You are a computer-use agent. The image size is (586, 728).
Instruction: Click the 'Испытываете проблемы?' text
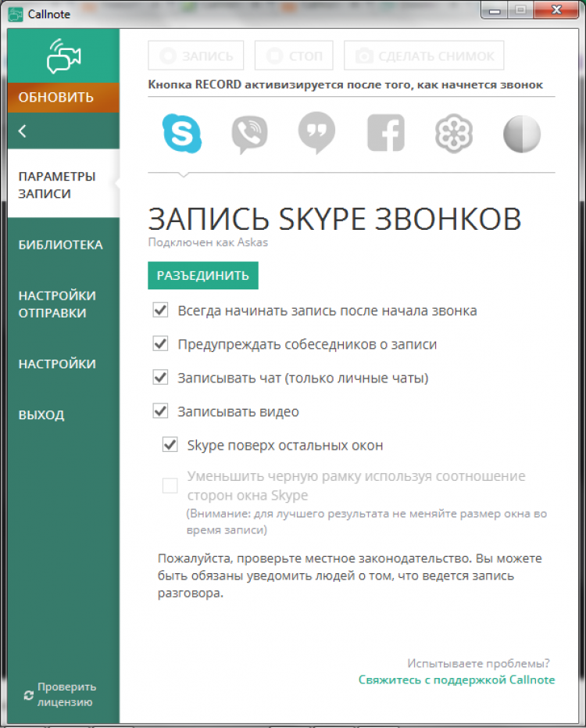tap(478, 663)
